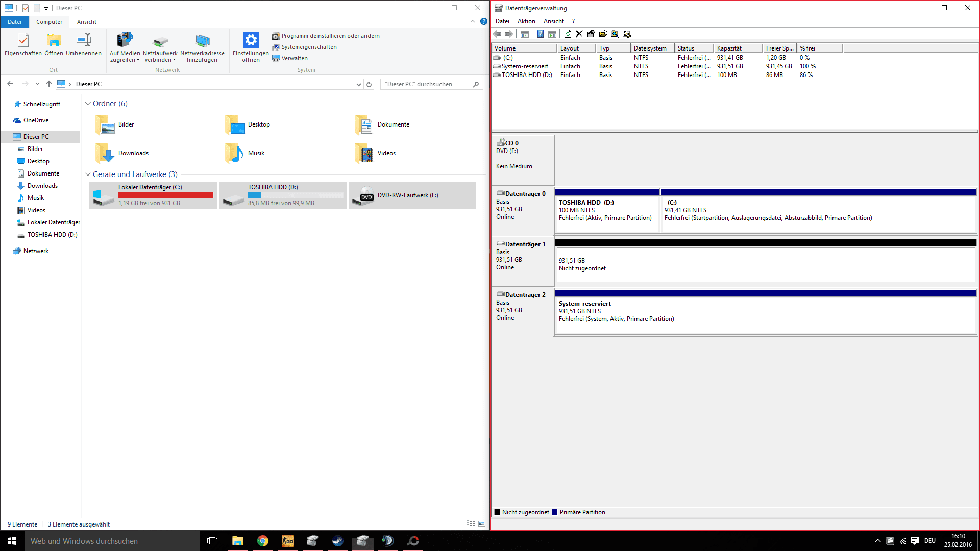Click the Windows Start button
The width and height of the screenshot is (980, 551).
click(x=12, y=541)
